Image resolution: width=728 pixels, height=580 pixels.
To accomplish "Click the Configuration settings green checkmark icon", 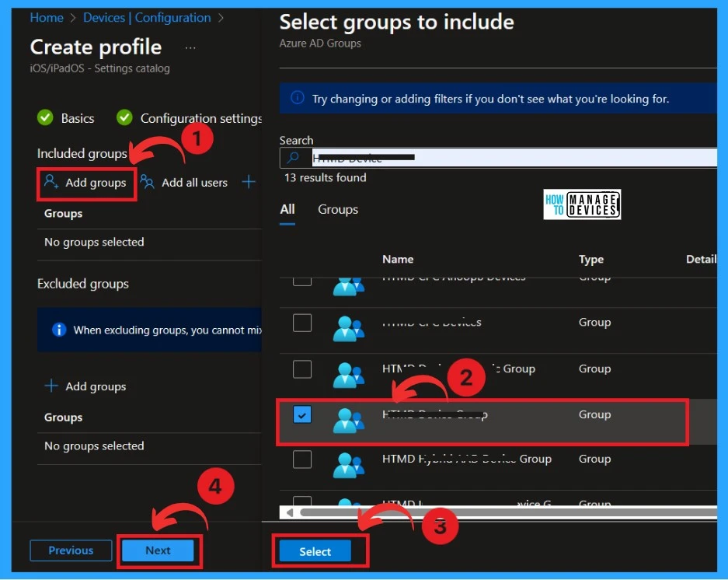I will point(124,117).
